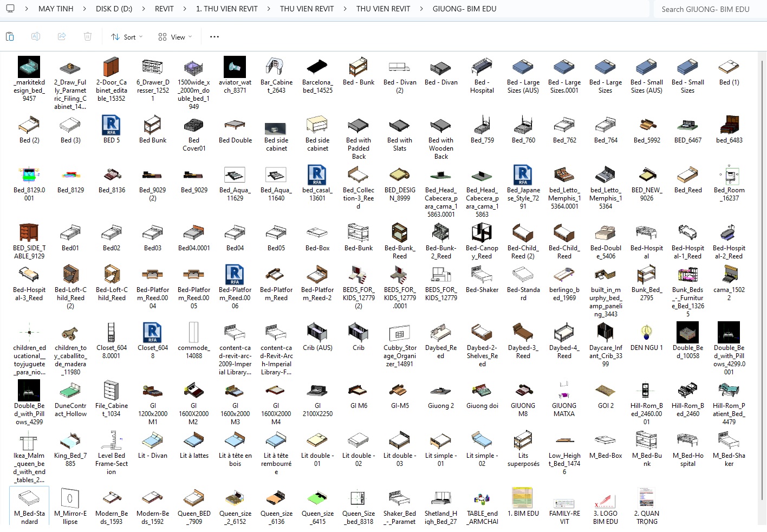
Task: Open the Sort dropdown
Action: 127,37
